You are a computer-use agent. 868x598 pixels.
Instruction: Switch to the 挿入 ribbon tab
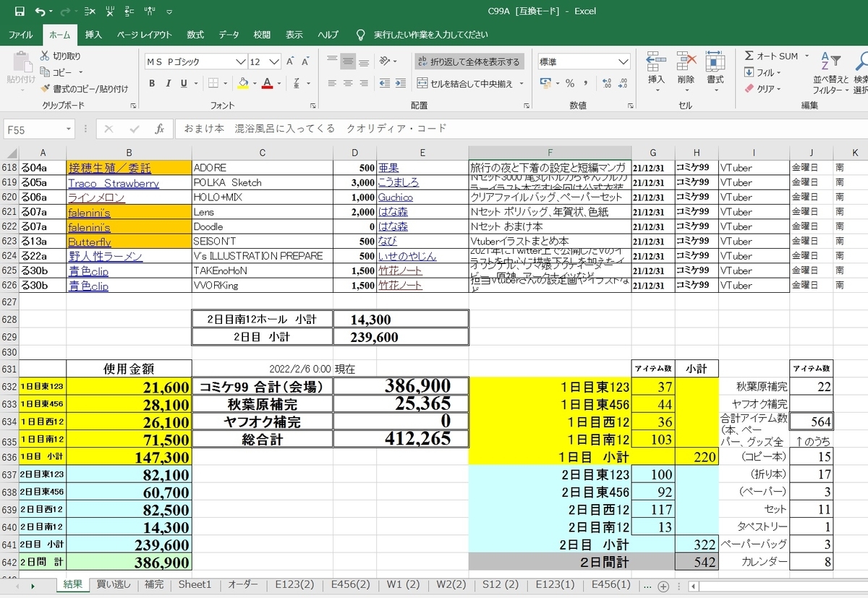[x=93, y=35]
